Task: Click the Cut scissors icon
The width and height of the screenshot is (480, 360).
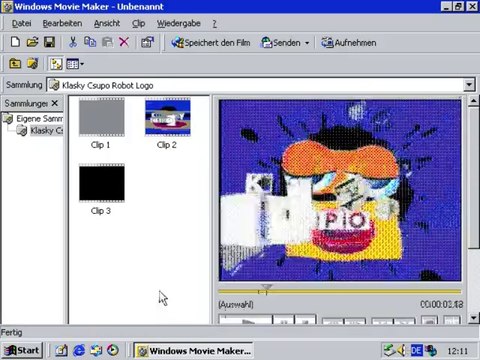Action: (x=73, y=42)
